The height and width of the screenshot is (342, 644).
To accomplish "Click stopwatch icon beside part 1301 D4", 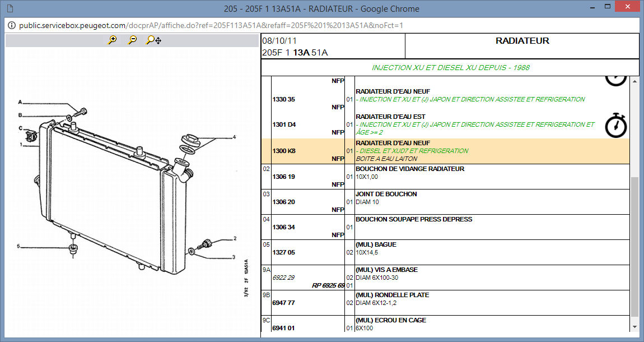I will pyautogui.click(x=615, y=125).
